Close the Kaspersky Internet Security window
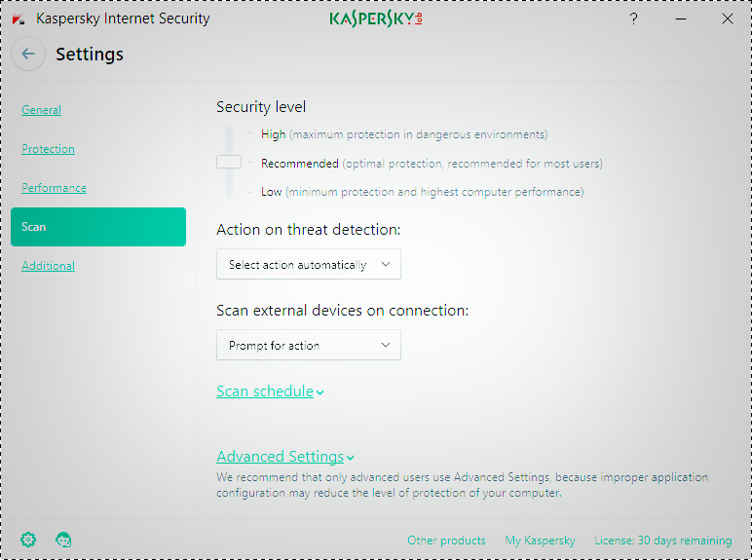 pos(727,19)
